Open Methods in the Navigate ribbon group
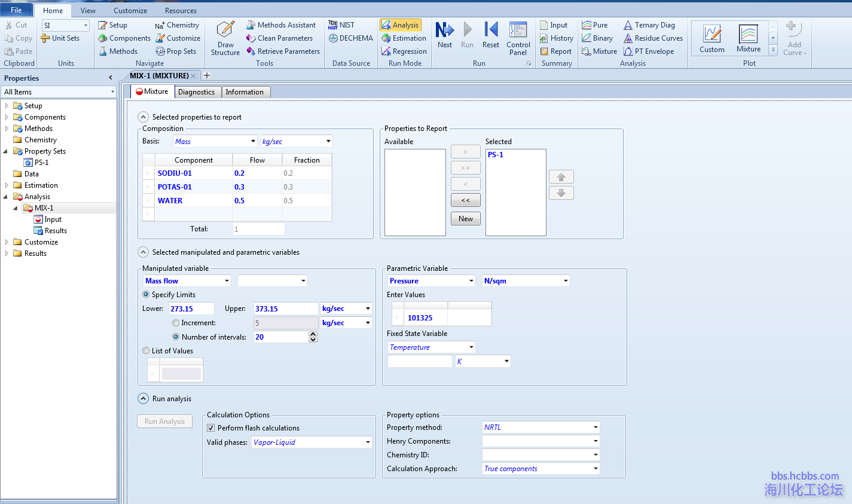Screen dimensions: 852x504 pyautogui.click(x=118, y=51)
